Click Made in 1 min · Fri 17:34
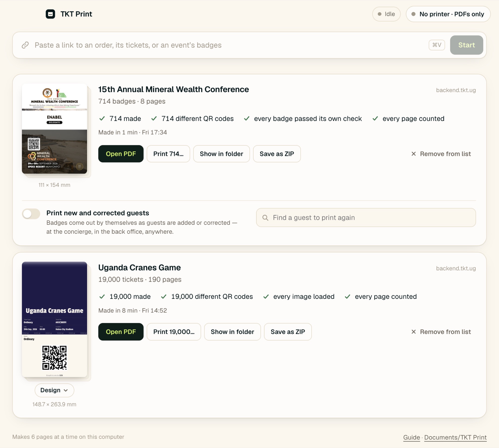 point(132,132)
